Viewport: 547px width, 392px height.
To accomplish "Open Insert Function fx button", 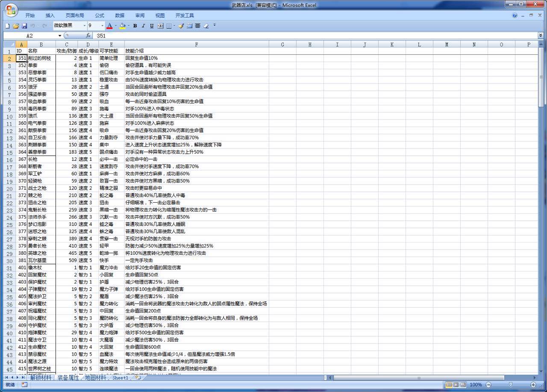I will tap(88, 36).
